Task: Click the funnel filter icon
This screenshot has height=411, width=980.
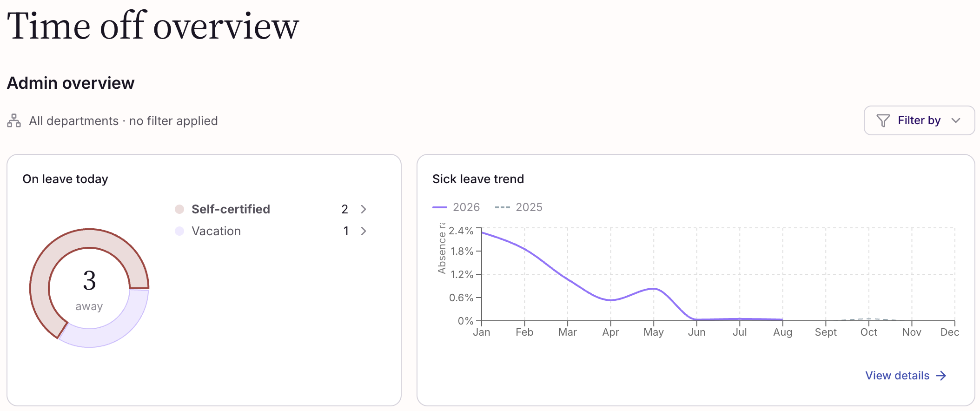Action: (883, 120)
